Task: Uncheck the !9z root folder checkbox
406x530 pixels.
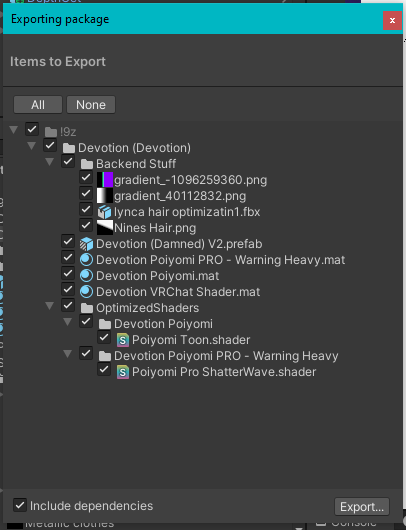Action: pyautogui.click(x=32, y=129)
